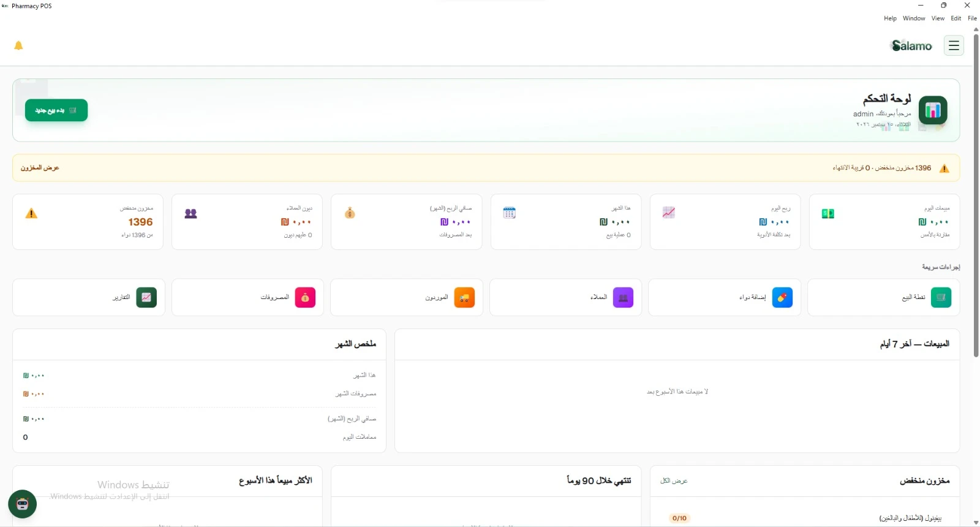The height and width of the screenshot is (527, 980).
Task: Start a new sale with بدء بيع جديد
Action: (x=56, y=110)
